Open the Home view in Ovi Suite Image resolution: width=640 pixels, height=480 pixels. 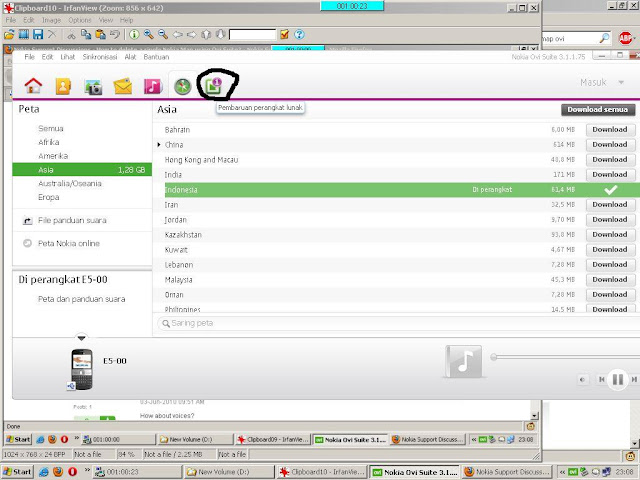click(33, 86)
